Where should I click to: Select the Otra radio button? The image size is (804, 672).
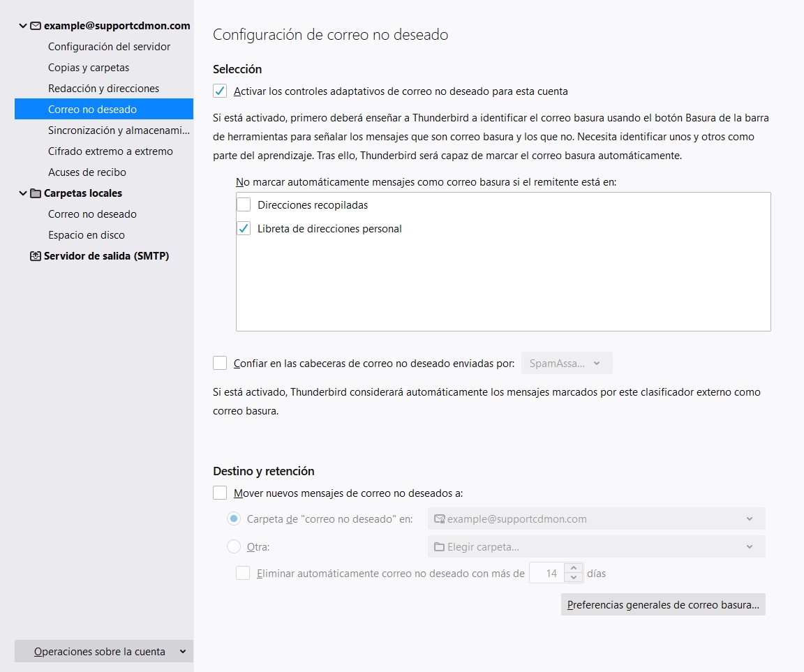pyautogui.click(x=234, y=547)
